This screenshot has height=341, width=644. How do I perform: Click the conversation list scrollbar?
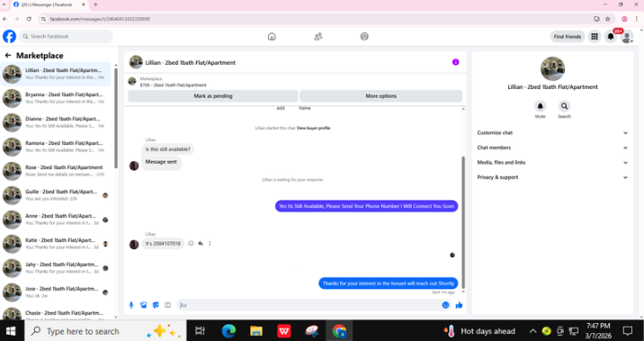(x=116, y=119)
